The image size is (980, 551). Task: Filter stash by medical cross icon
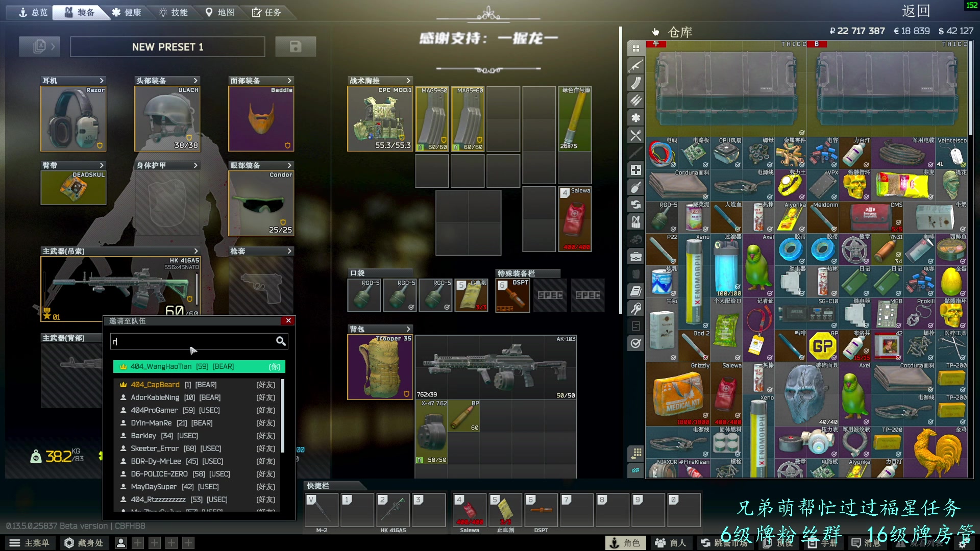[635, 170]
